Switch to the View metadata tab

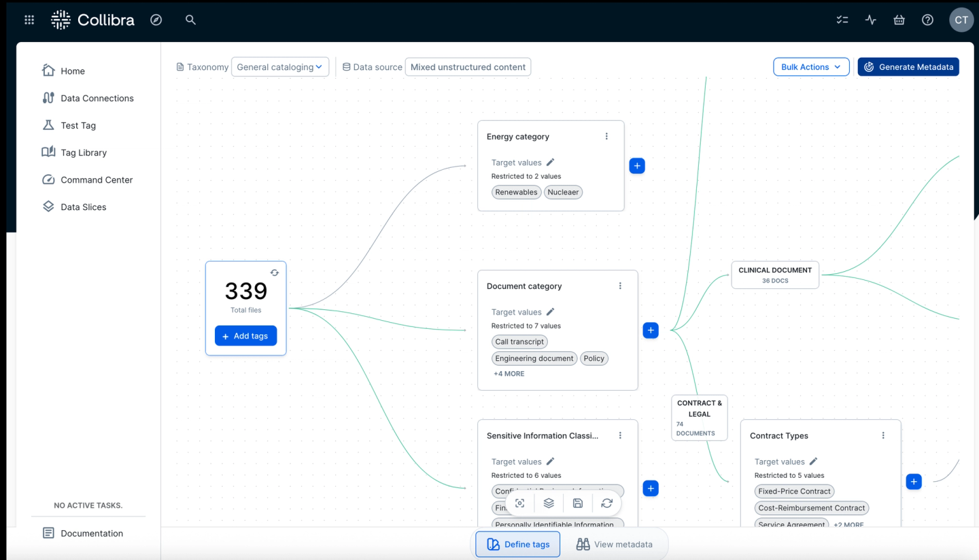[615, 544]
